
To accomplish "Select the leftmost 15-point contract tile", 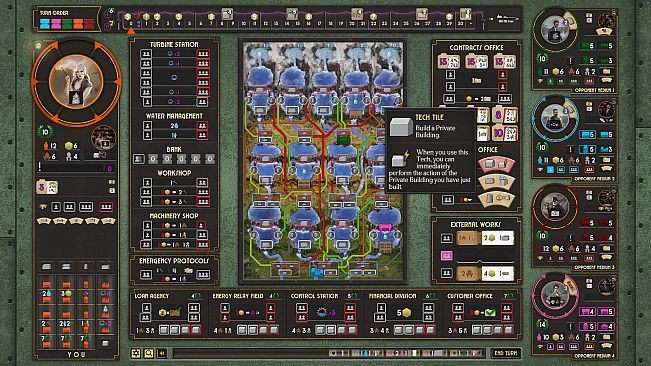I will pos(449,62).
